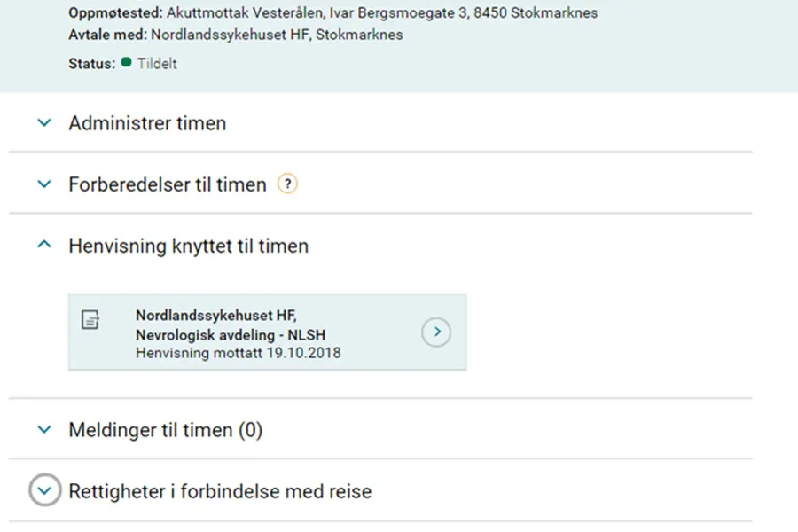Click the Henvisning mottatt 19.10.2018 text
Viewport: 798px width, 532px height.
click(x=238, y=352)
